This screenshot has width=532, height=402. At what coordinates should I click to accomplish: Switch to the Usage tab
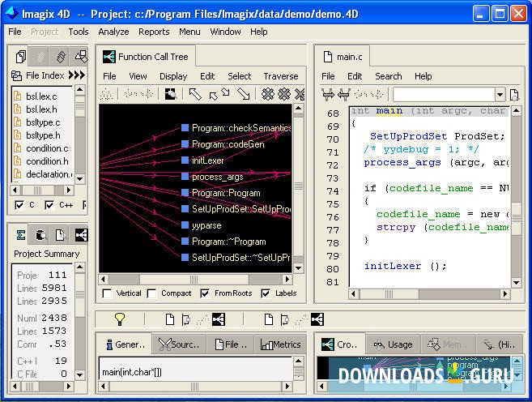click(x=393, y=344)
